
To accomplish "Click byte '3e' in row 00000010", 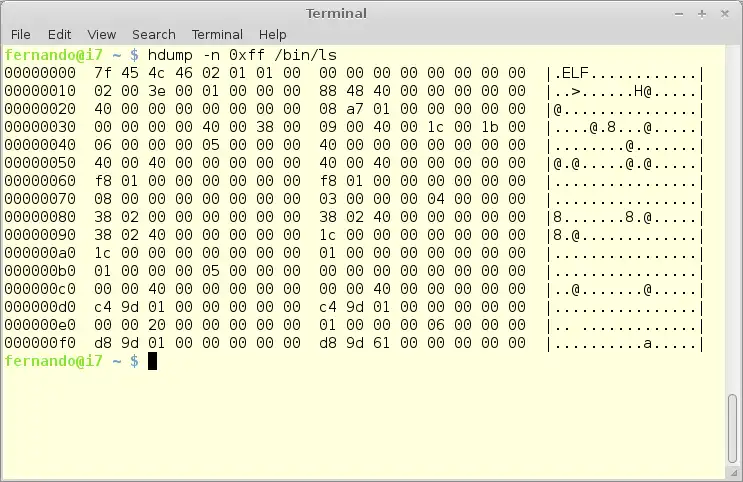I will 157,91.
